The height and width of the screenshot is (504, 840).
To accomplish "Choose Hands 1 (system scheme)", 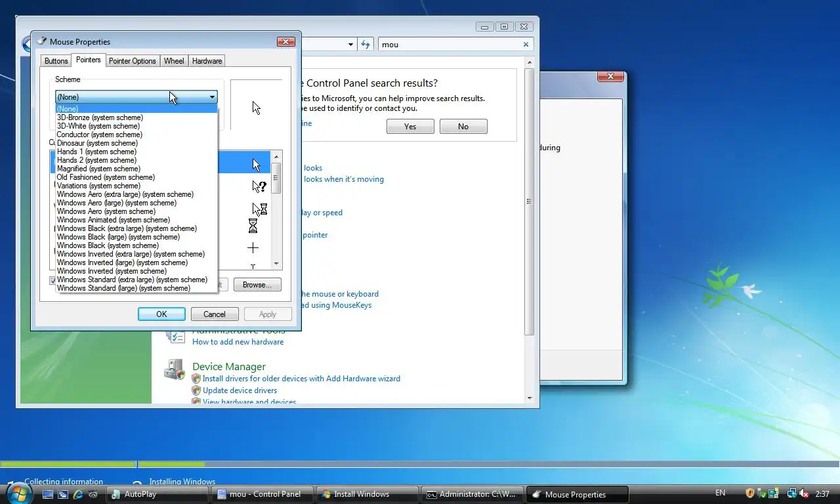I will tap(136, 152).
